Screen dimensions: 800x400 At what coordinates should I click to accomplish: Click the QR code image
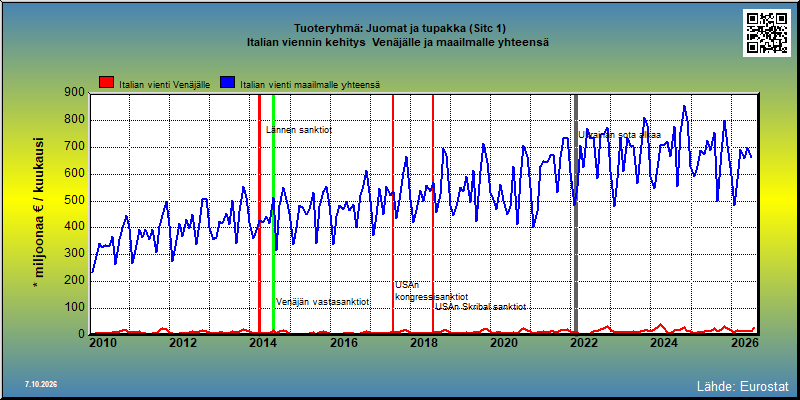tap(767, 33)
